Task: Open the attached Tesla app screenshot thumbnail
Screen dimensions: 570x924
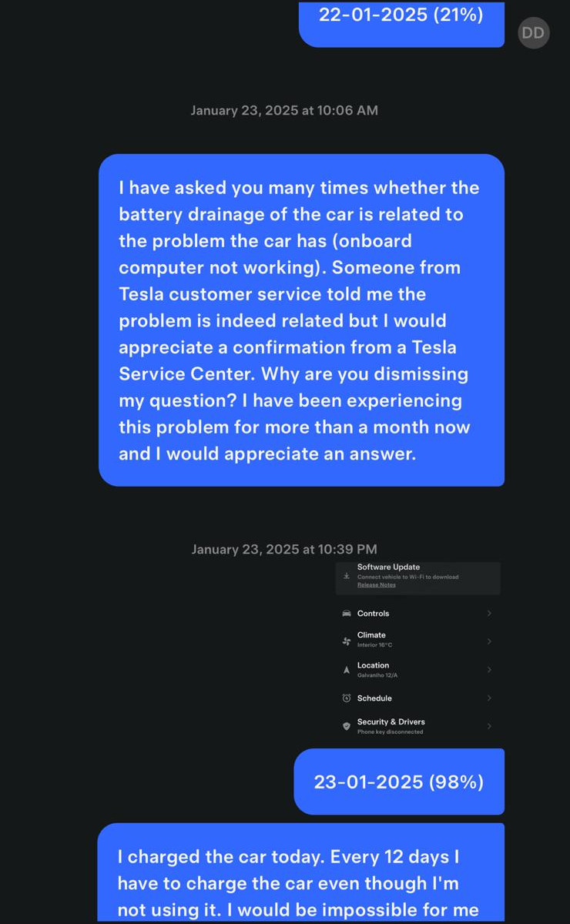Action: click(417, 651)
